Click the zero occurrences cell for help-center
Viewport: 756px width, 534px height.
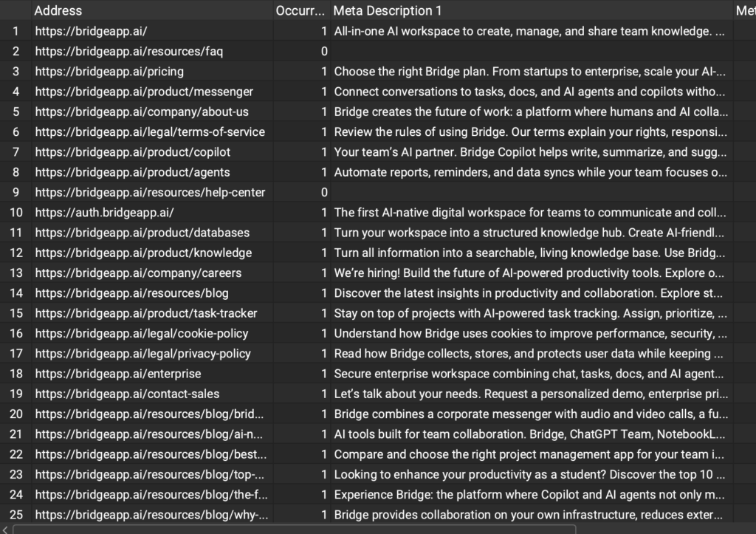point(300,192)
